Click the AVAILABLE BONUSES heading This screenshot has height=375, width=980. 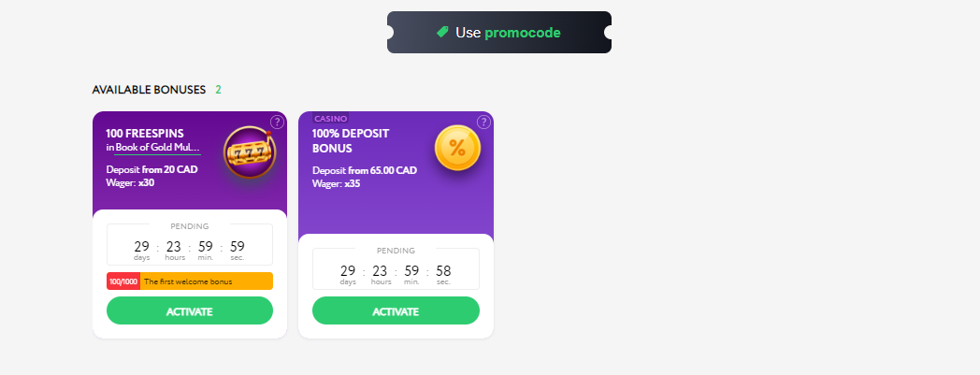[149, 90]
